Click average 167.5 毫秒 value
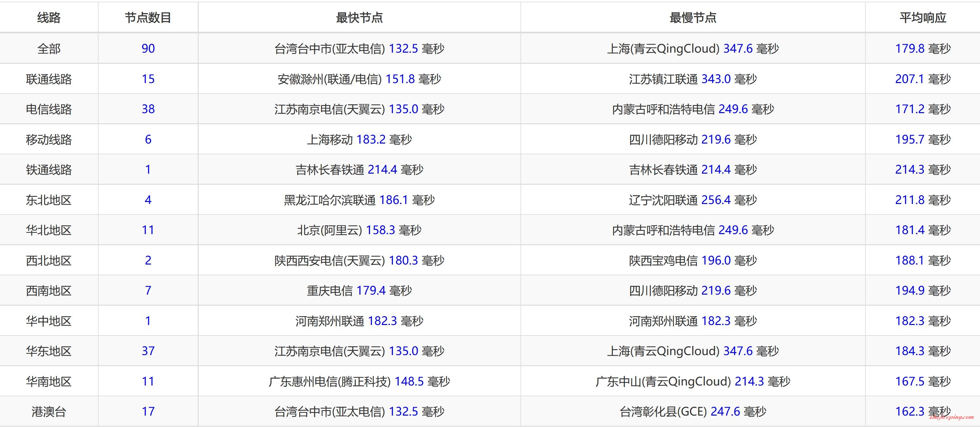The height and width of the screenshot is (428, 980). pos(922,381)
